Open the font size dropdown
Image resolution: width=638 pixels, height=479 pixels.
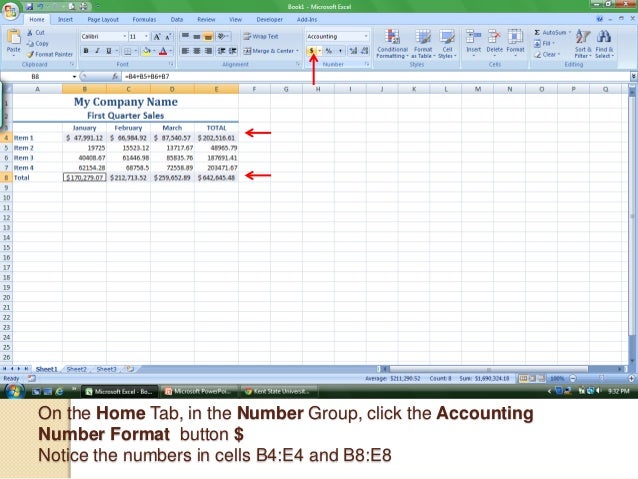[146, 37]
